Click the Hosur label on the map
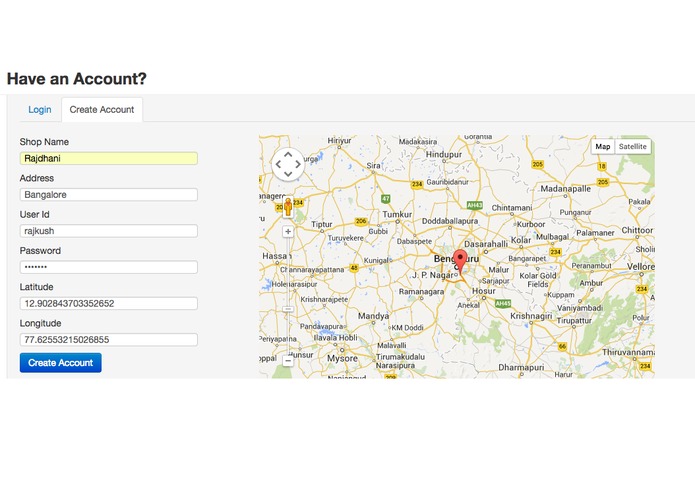Image resolution: width=695 pixels, height=494 pixels. coord(484,291)
